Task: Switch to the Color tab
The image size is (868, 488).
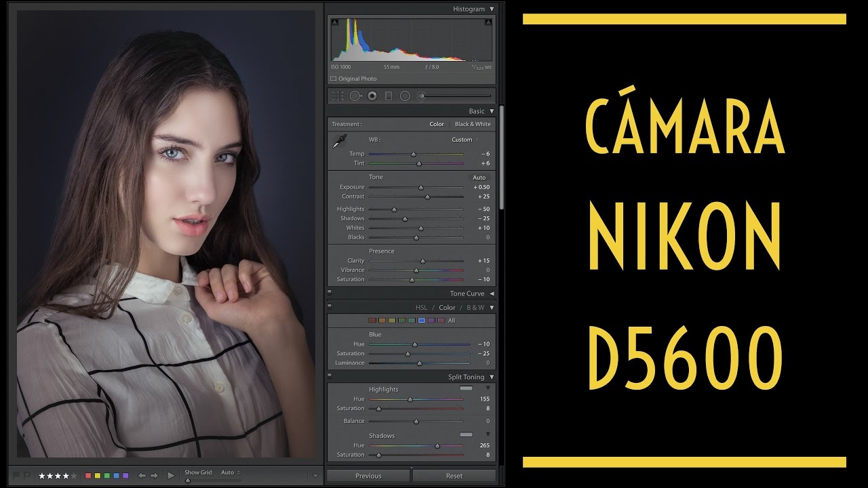Action: click(448, 308)
